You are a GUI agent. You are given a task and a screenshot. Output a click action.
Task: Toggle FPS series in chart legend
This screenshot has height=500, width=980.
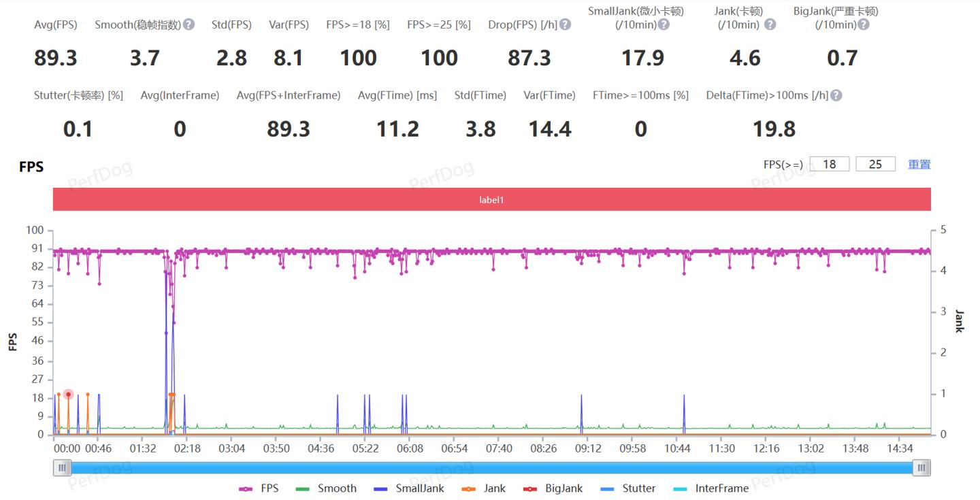coord(259,488)
